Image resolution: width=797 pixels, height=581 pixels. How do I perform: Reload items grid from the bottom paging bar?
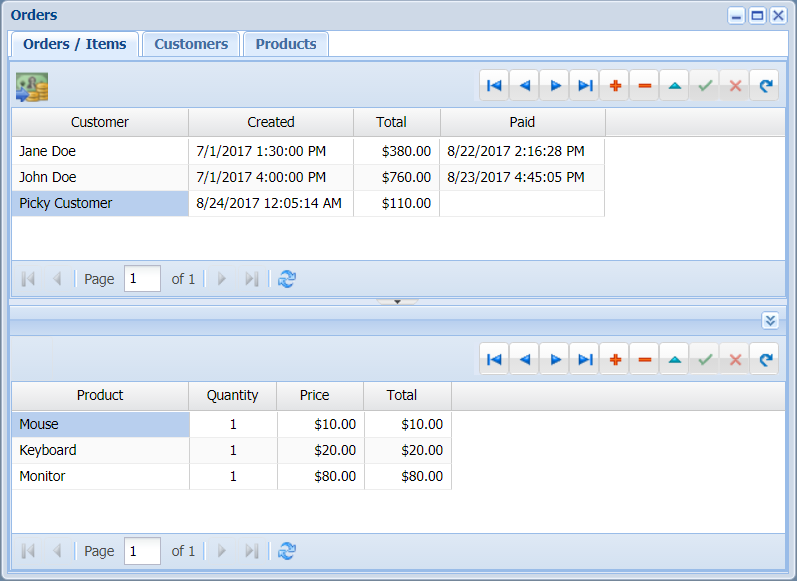click(287, 551)
